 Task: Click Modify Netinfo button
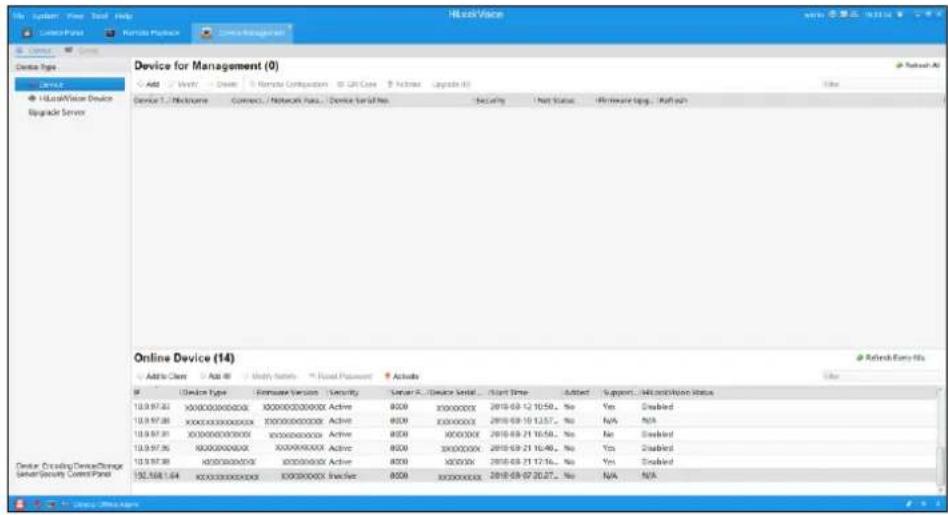tap(270, 376)
